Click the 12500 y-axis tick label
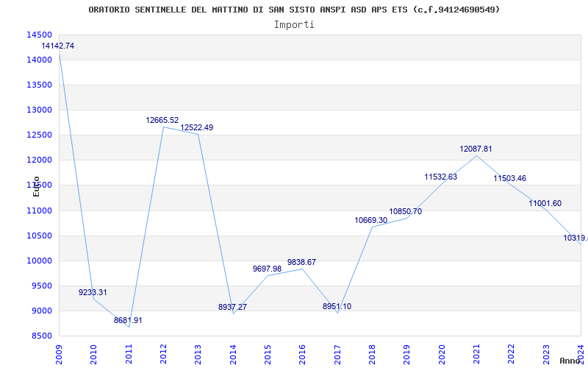The image size is (588, 368). coord(40,135)
